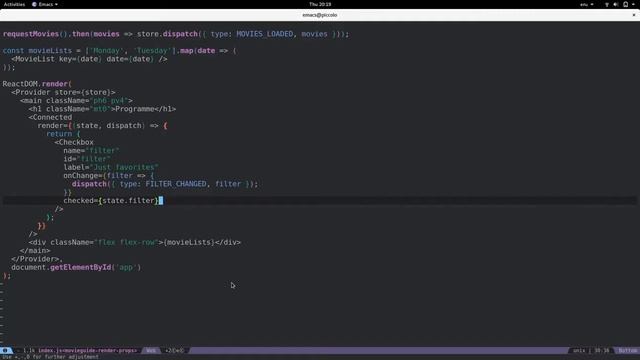Click the 'Bottom' buffer position indicator
This screenshot has width=640, height=360.
[x=628, y=350]
